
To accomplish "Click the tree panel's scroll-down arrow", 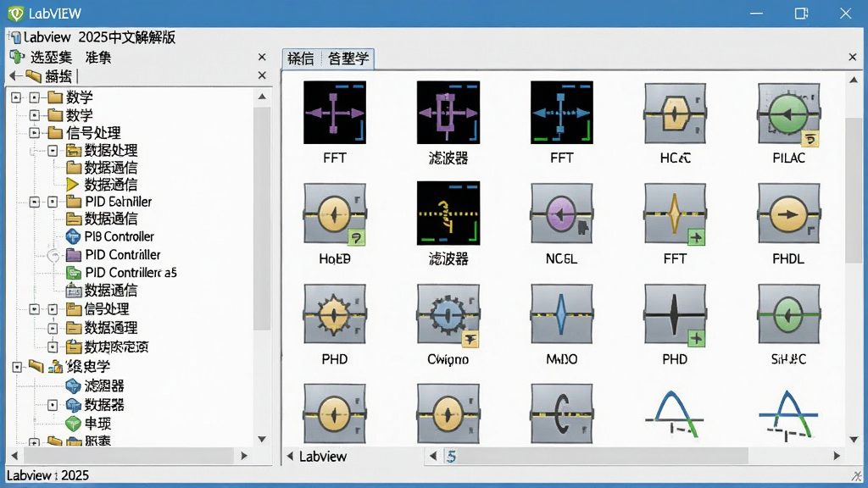I will coord(262,440).
